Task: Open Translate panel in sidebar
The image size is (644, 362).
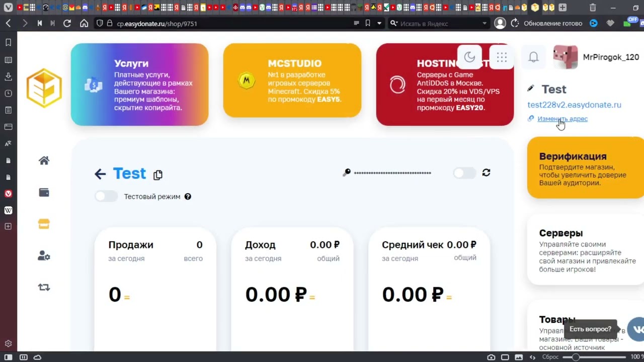Action: (8, 143)
